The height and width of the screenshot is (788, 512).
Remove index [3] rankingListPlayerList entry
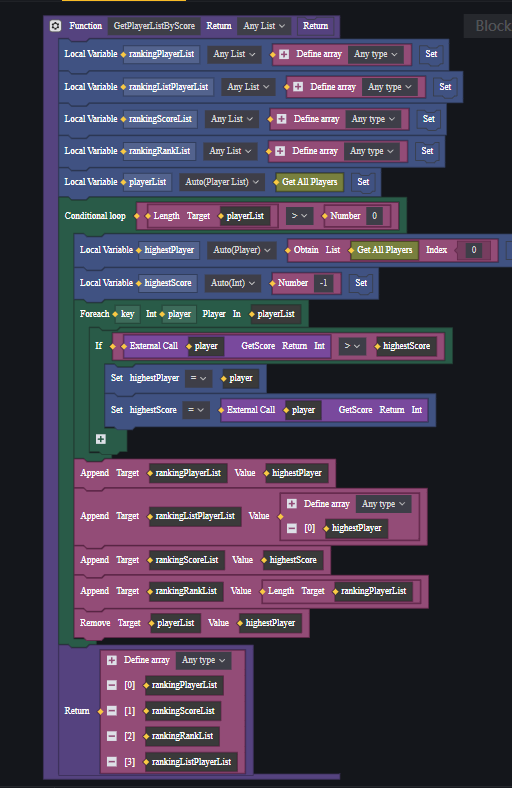pos(112,762)
